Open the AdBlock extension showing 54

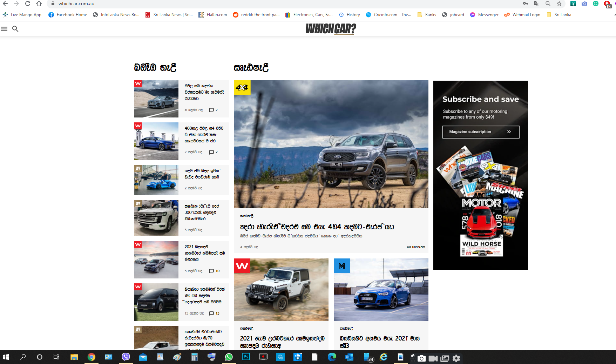608,4
